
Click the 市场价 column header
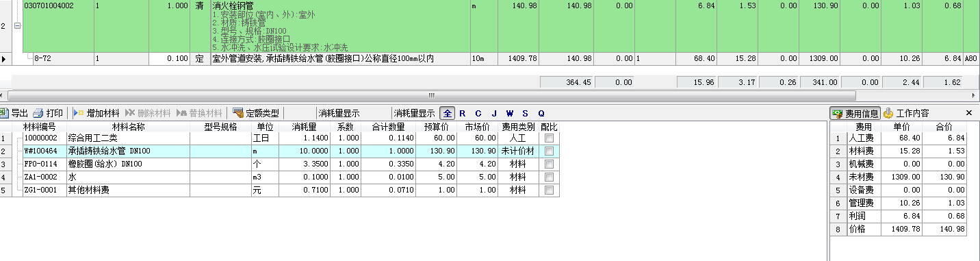pyautogui.click(x=478, y=127)
